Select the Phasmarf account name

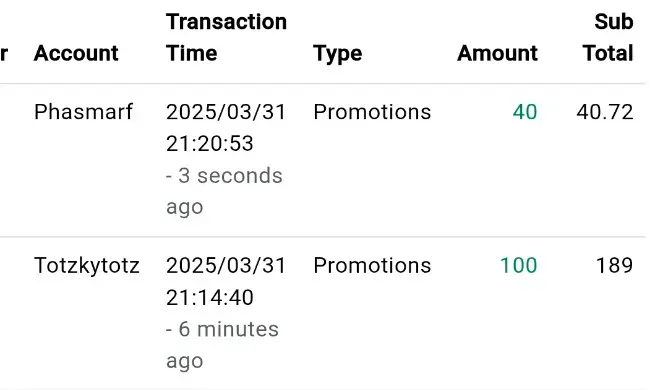(84, 112)
